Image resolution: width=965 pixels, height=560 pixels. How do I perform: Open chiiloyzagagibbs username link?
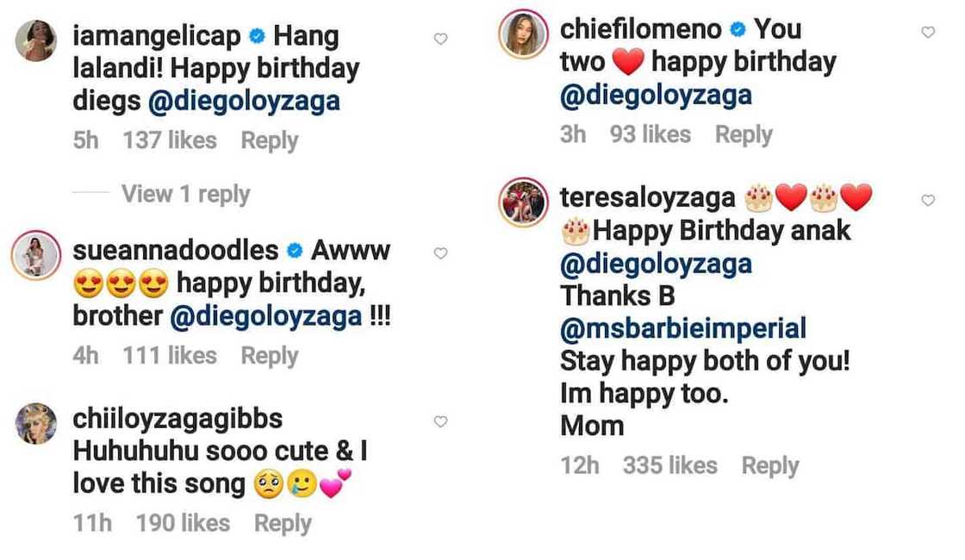(179, 419)
